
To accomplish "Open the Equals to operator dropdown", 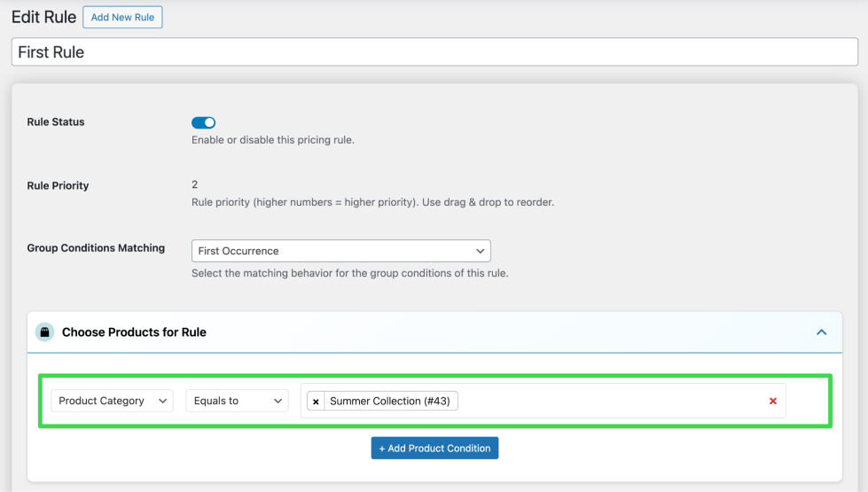I will [237, 402].
